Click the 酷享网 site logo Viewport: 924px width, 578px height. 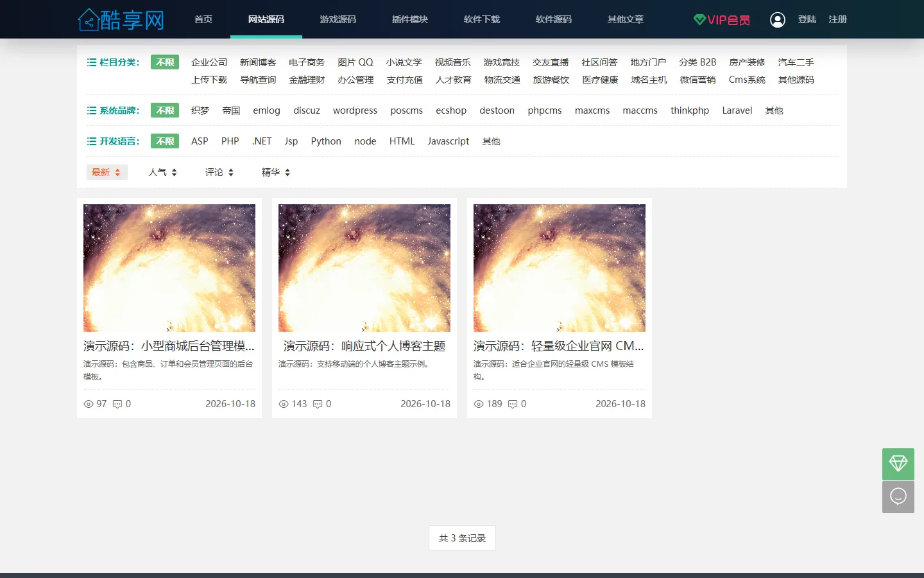[x=121, y=20]
